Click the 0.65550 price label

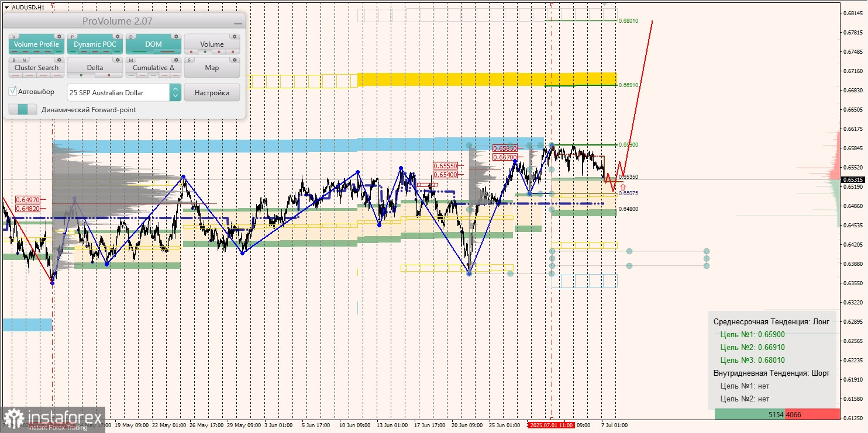click(445, 166)
